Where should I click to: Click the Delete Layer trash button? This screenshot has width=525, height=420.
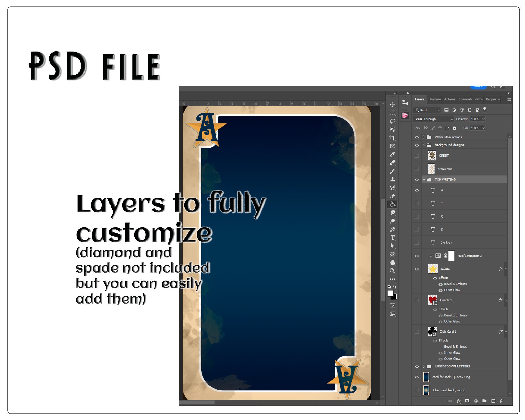502,401
